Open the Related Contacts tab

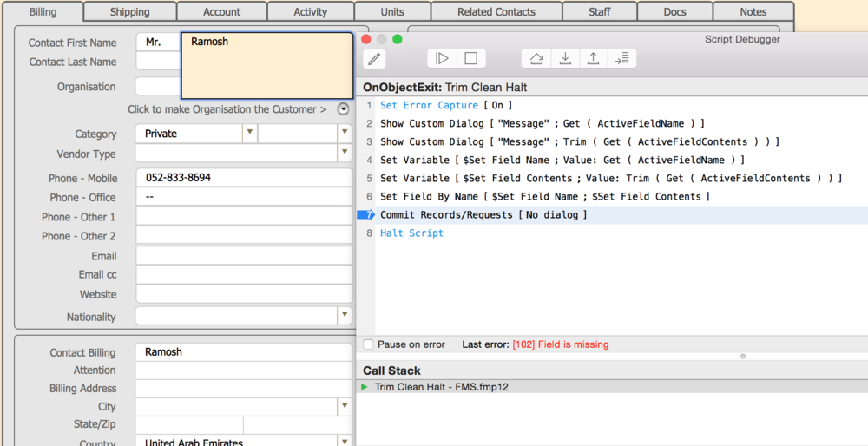[496, 12]
